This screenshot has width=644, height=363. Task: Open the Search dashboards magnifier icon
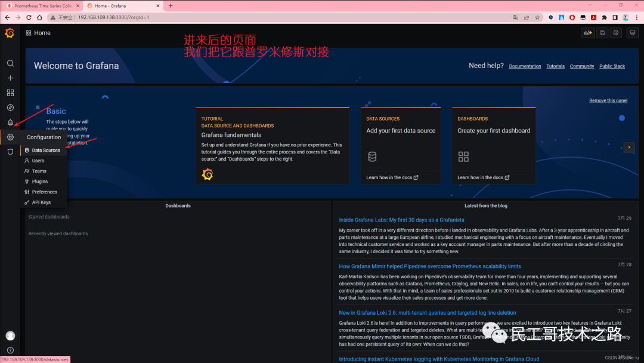click(10, 63)
